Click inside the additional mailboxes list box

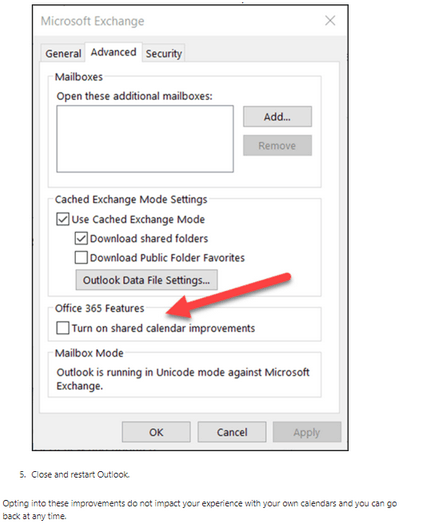(145, 139)
